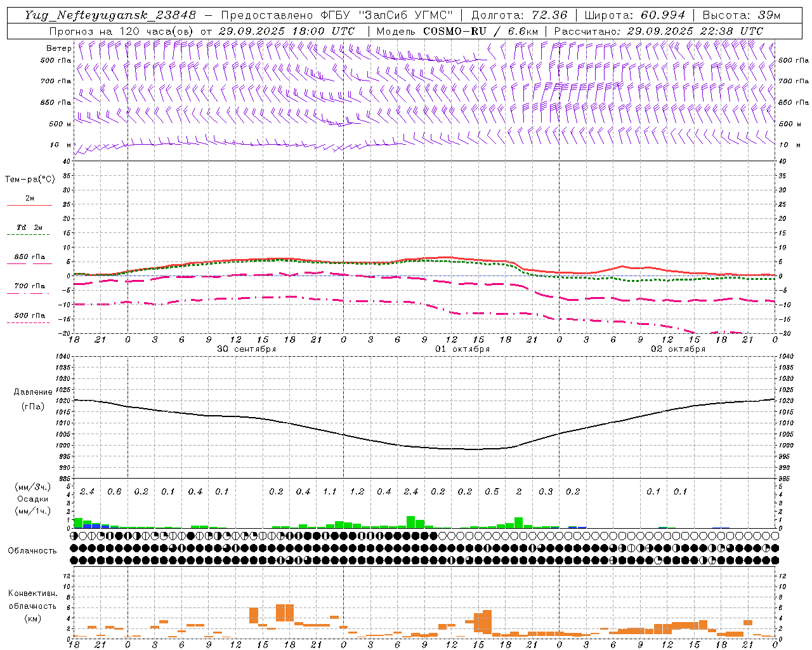Select the Тем-ра(°C) temperature axis label
The image size is (812, 650).
click(x=30, y=180)
